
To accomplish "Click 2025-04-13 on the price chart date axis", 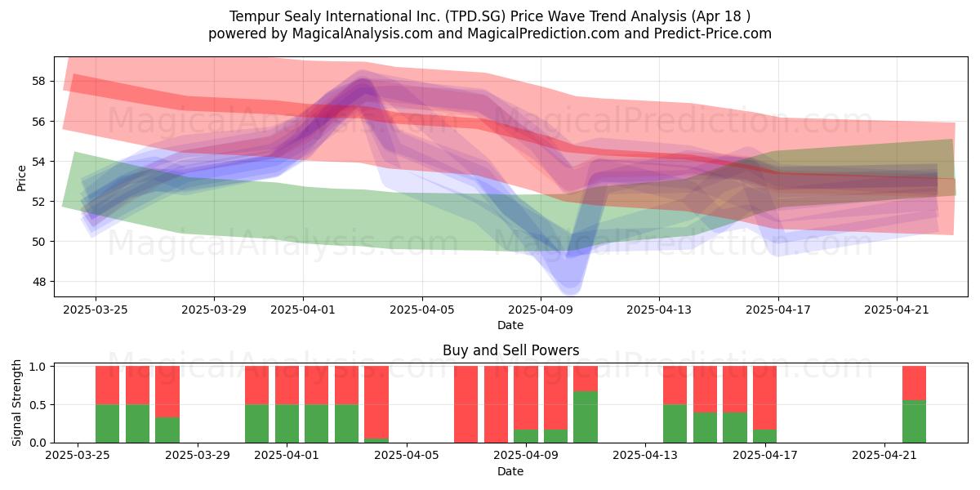I will [659, 310].
